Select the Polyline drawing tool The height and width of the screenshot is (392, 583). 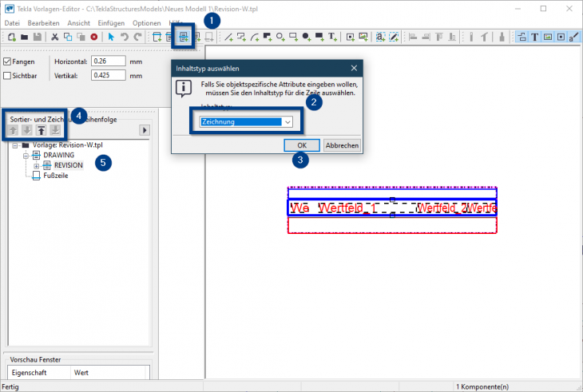point(241,37)
